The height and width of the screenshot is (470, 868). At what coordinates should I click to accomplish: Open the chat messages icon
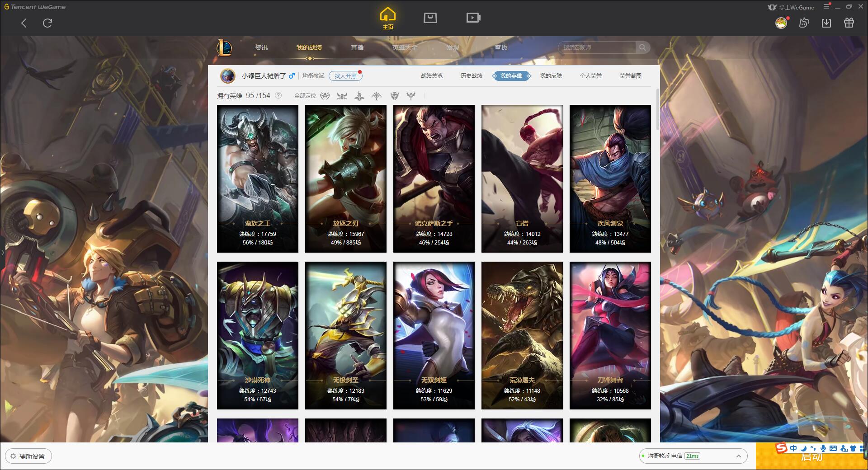(x=804, y=23)
